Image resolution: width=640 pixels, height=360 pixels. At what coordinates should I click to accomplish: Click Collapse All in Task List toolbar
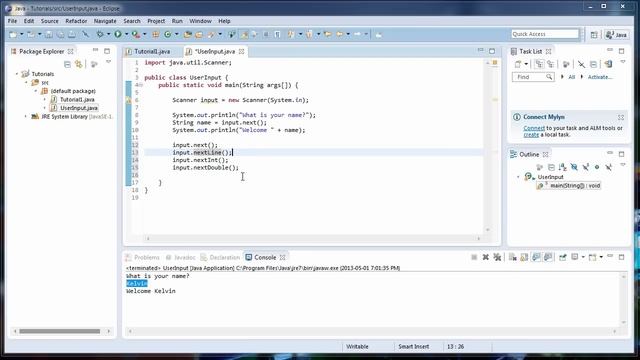point(593,64)
